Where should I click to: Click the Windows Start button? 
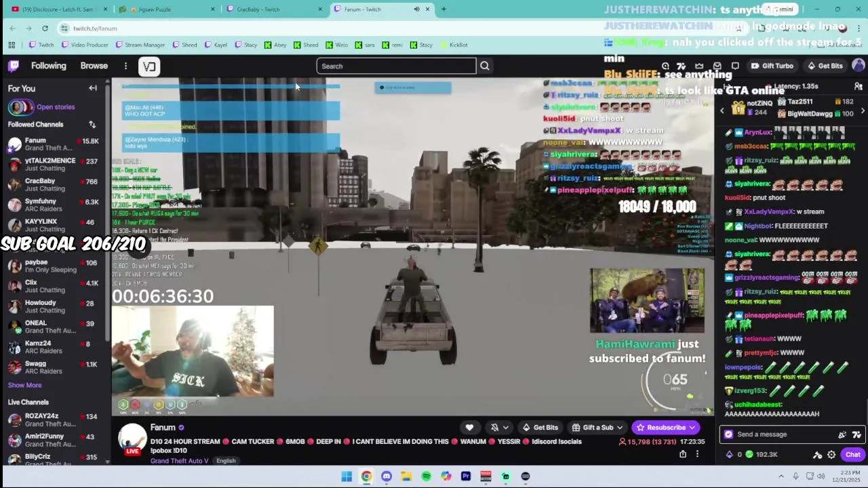pyautogui.click(x=347, y=476)
